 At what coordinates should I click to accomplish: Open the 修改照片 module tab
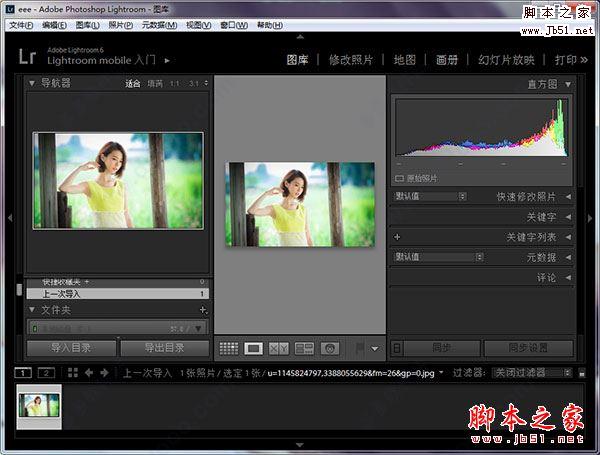(x=350, y=60)
